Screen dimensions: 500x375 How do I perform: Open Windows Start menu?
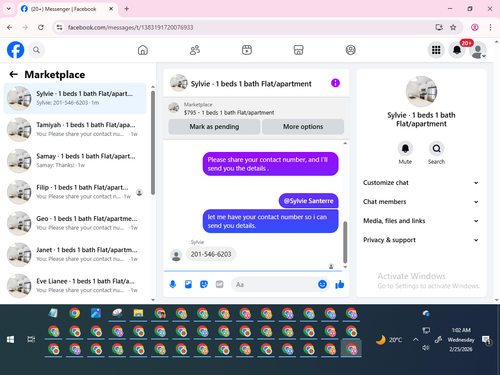tap(10, 339)
